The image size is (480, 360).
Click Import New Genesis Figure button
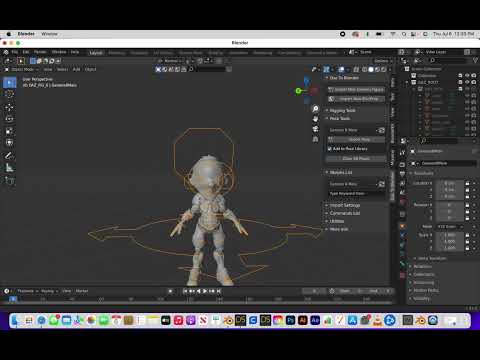click(x=356, y=89)
